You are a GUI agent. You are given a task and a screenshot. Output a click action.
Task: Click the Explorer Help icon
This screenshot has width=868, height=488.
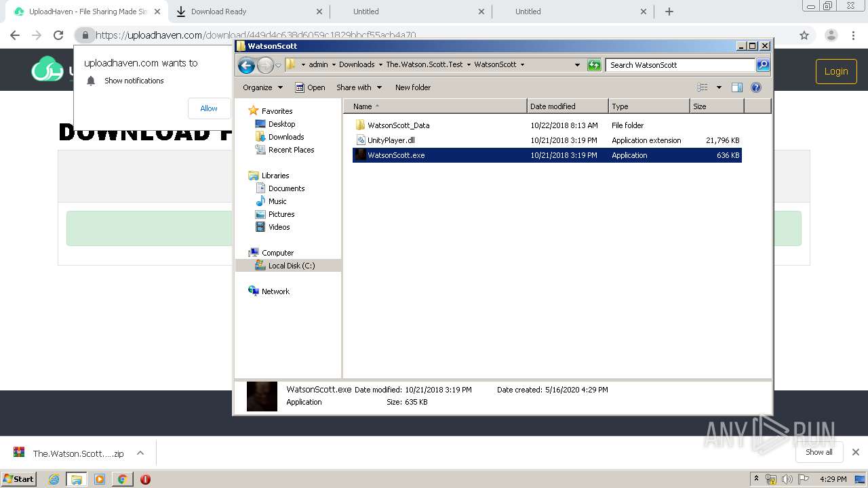[756, 87]
